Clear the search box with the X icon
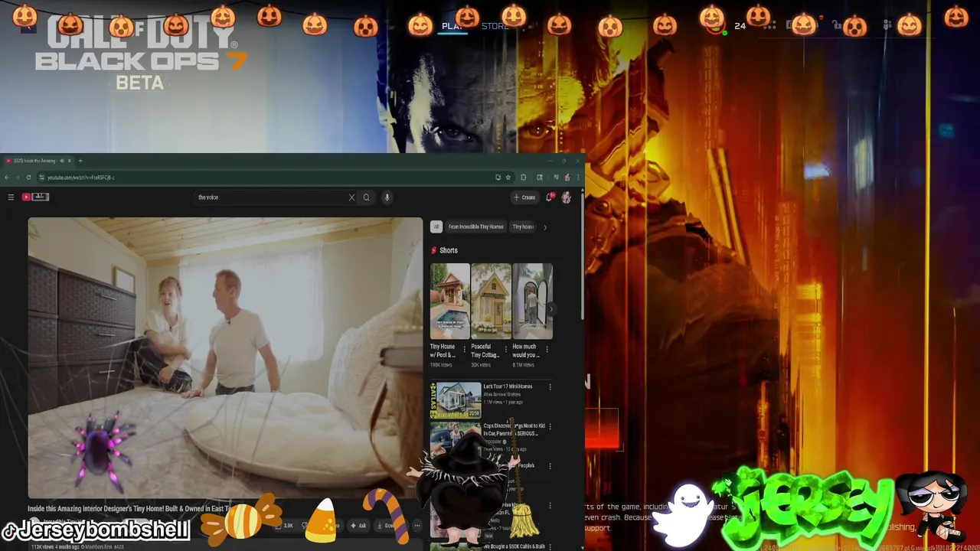 pyautogui.click(x=351, y=197)
